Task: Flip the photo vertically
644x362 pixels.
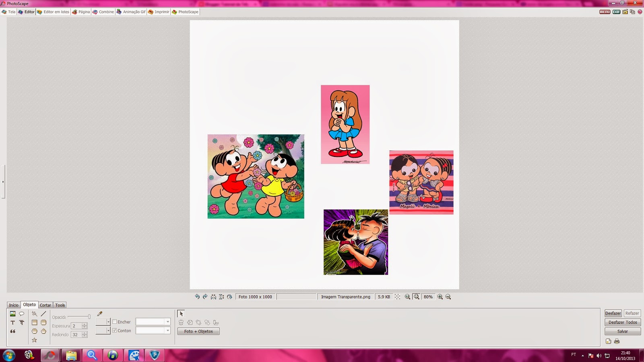Action: 221,297
